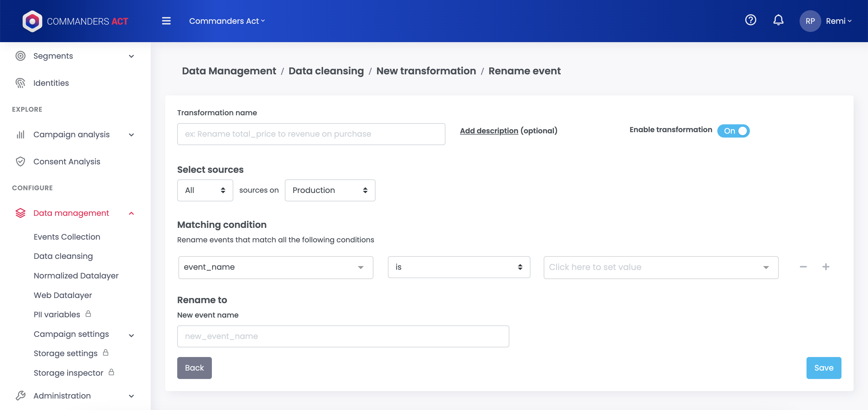
Task: Collapse the Data management menu
Action: (131, 213)
